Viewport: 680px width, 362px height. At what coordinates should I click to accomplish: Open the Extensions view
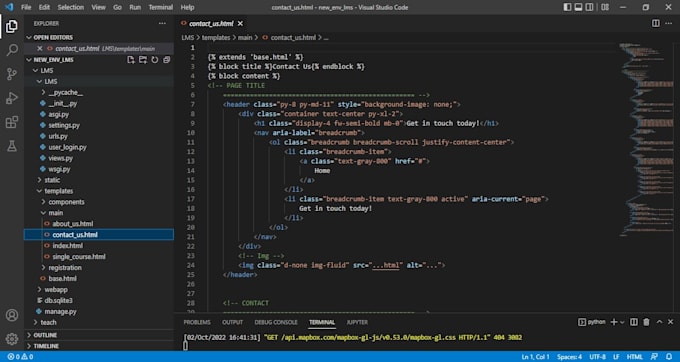(x=12, y=122)
